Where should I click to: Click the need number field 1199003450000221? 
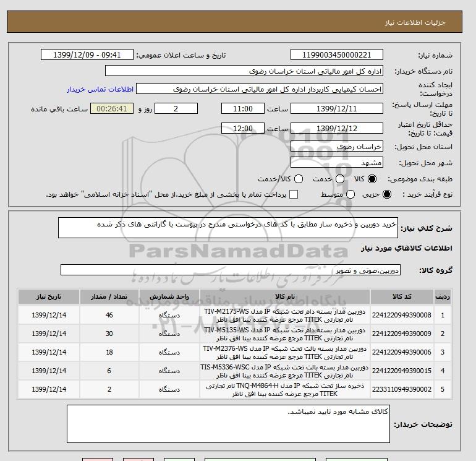click(x=337, y=54)
